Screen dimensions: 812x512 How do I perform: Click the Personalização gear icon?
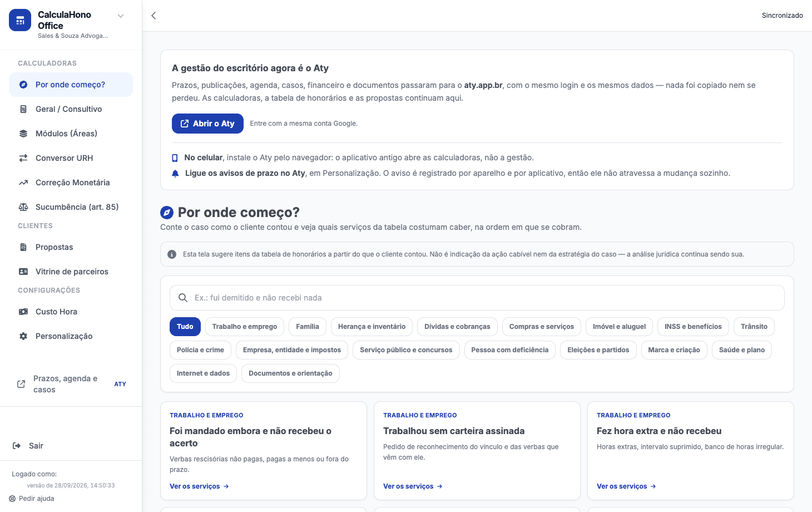pyautogui.click(x=23, y=336)
